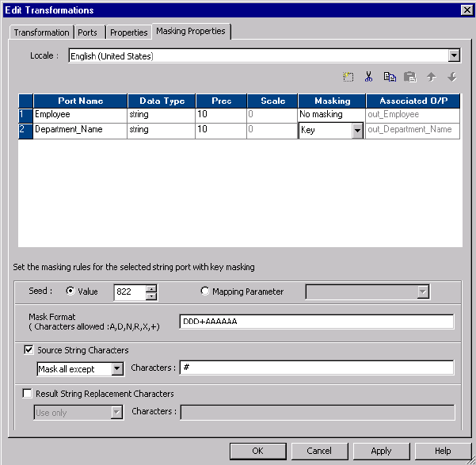Click the paste clipboard icon

click(409, 77)
